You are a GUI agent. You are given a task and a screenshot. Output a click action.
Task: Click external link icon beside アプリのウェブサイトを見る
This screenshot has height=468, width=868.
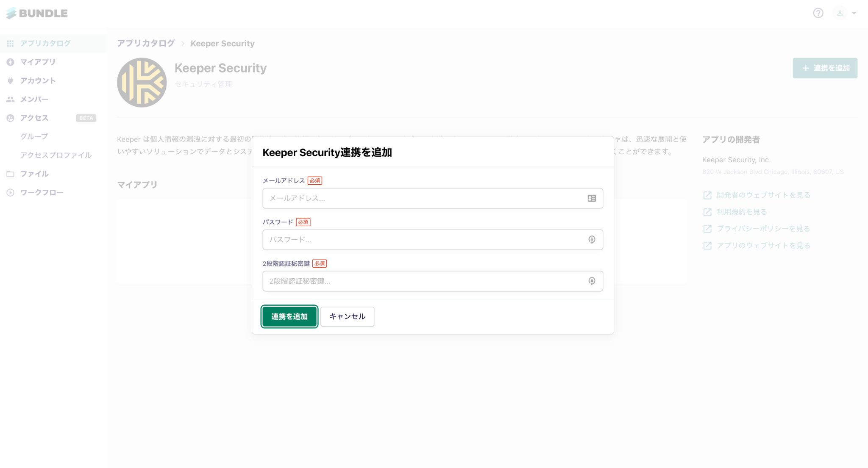pos(707,246)
